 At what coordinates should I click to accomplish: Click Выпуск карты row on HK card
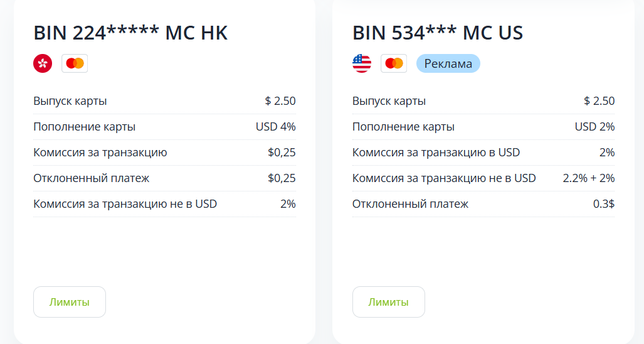tap(164, 101)
